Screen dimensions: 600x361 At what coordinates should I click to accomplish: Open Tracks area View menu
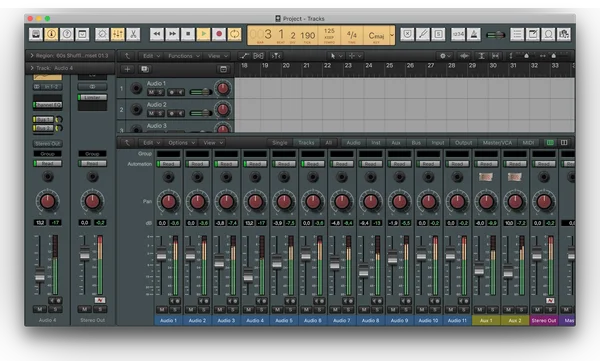pyautogui.click(x=218, y=56)
